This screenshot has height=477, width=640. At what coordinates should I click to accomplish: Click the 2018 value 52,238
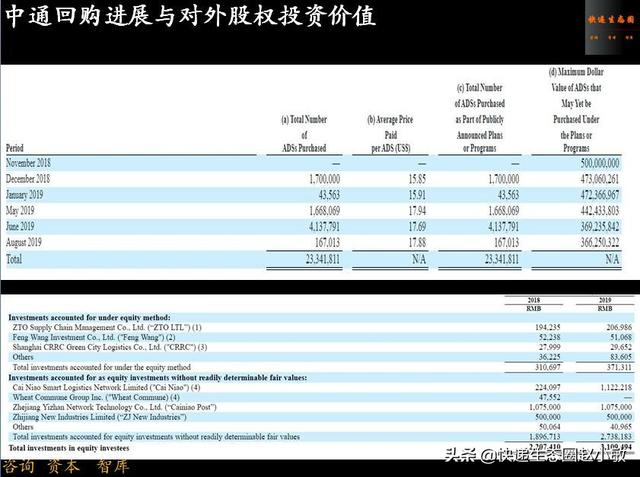tap(550, 337)
